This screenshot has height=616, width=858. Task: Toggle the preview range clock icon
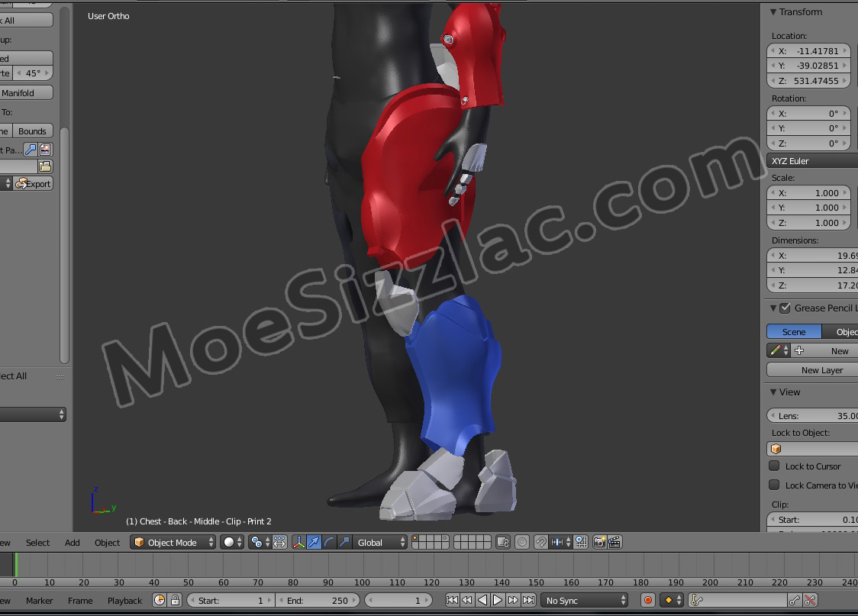pyautogui.click(x=160, y=600)
